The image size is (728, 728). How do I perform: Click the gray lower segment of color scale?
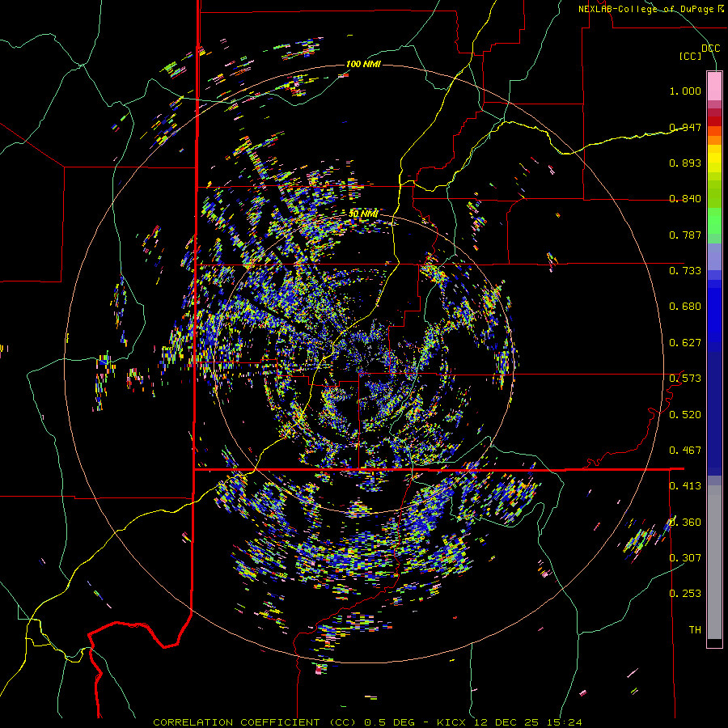714,562
